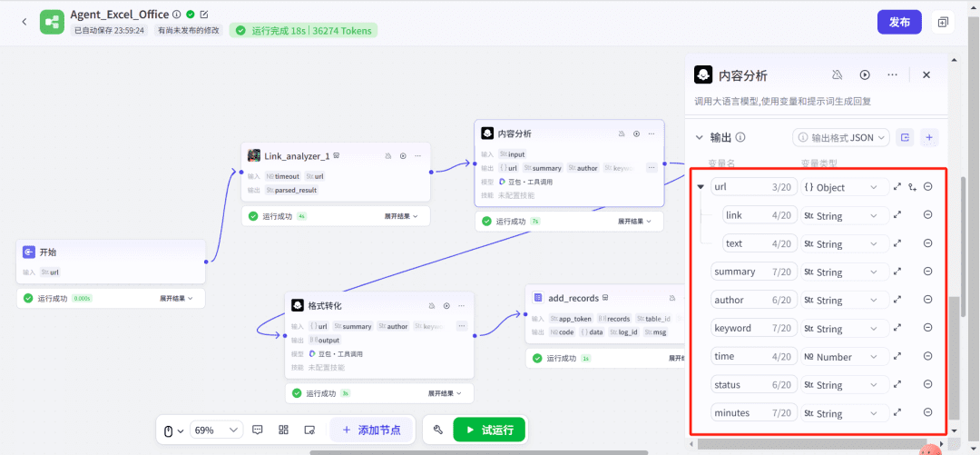Open type dropdown for the time variable
Screen dimensions: 980x455
pos(845,357)
